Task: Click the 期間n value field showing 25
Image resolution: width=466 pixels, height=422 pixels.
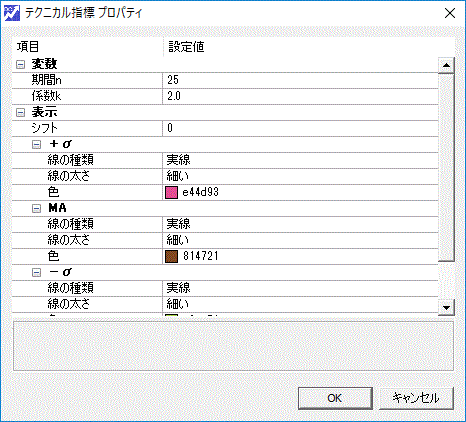Action: coord(300,80)
